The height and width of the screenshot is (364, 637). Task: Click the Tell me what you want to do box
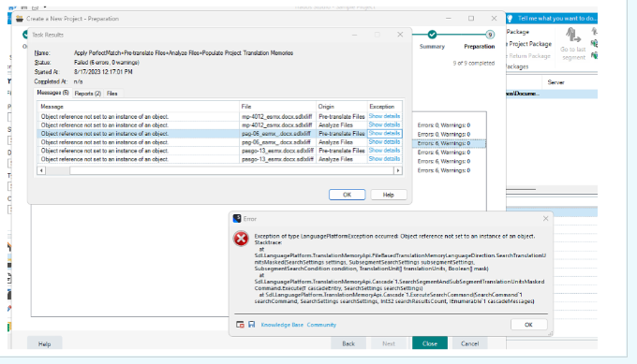556,19
